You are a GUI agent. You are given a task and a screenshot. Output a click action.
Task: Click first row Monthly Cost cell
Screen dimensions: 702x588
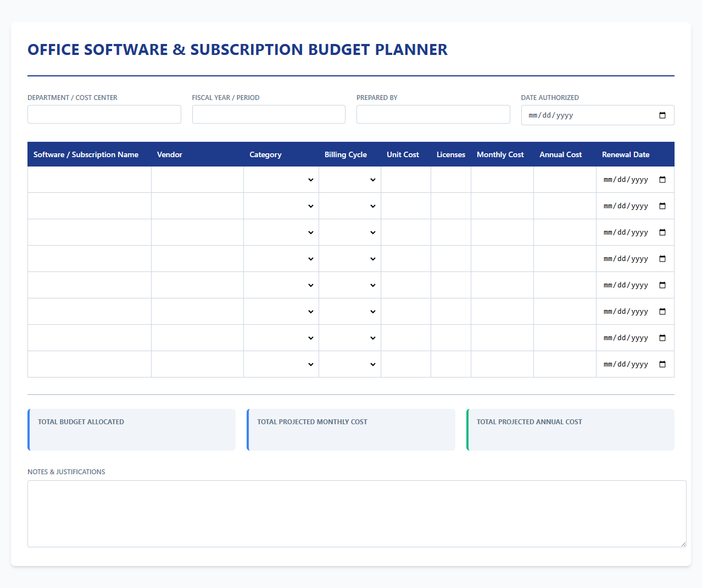503,180
